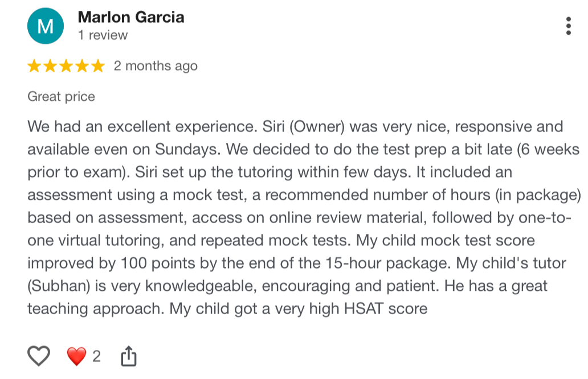588x379 pixels.
Task: Click the teal "M" profile avatar
Action: [47, 25]
